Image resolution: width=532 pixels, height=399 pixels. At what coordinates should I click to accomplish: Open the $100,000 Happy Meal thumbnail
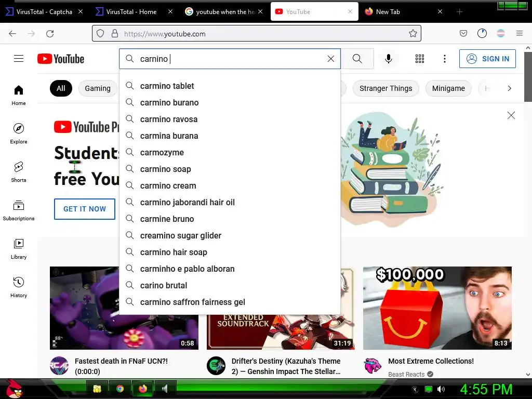(437, 308)
